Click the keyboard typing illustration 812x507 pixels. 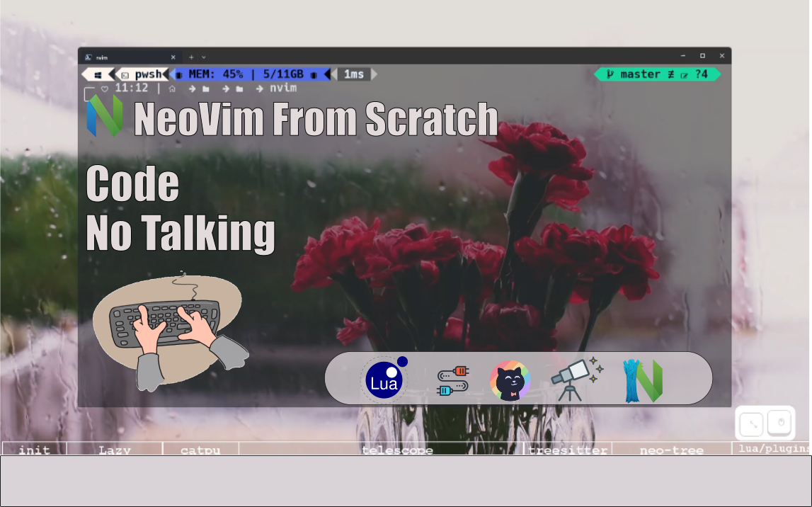[x=170, y=331]
